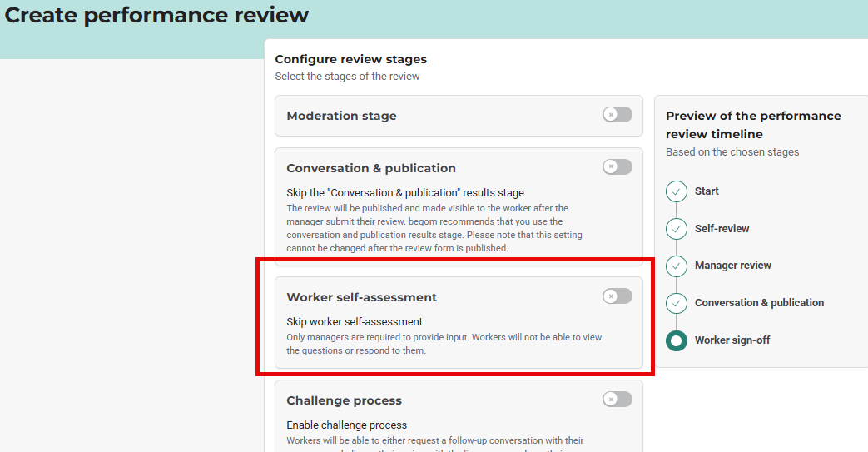Enable the Conversation & publication skip toggle
The width and height of the screenshot is (868, 452).
(617, 167)
